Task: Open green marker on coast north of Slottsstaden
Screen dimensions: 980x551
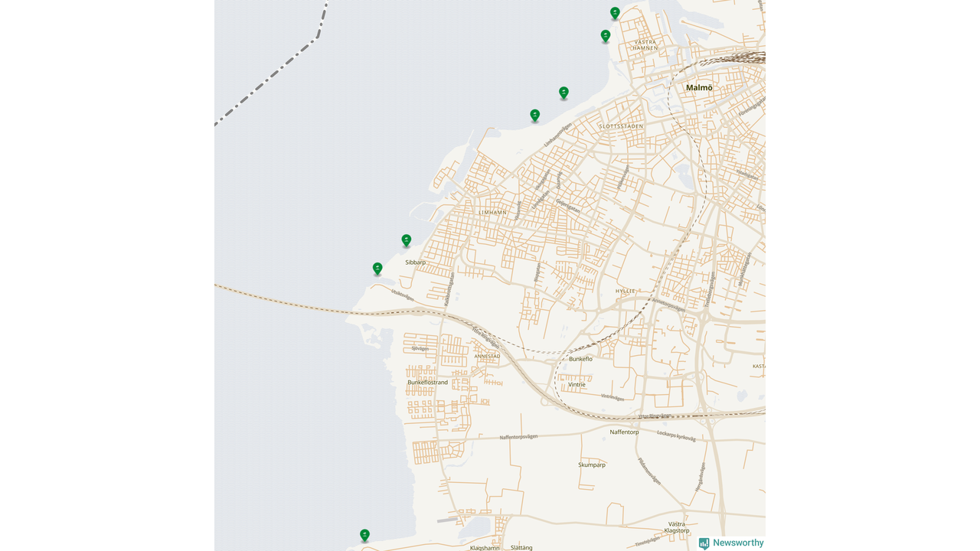Action: click(563, 93)
